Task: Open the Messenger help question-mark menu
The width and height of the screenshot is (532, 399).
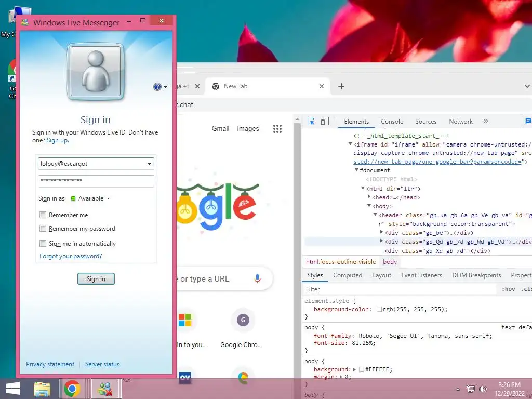Action: (160, 87)
